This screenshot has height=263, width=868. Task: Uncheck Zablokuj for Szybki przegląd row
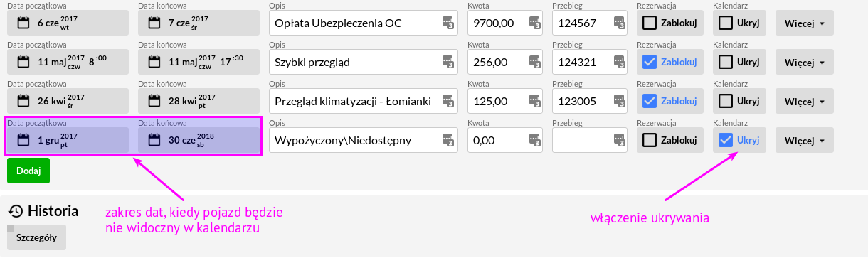click(x=650, y=62)
